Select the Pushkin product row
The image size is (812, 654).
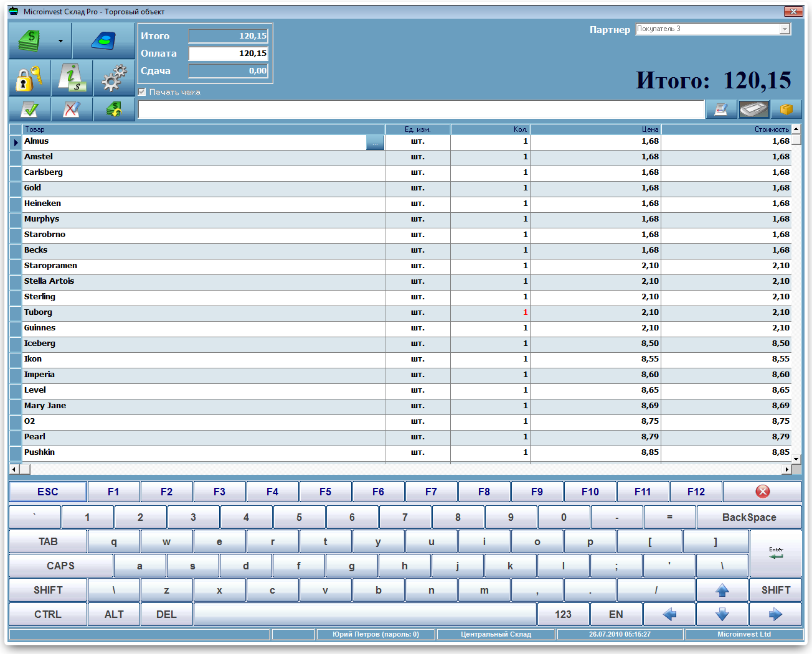(x=401, y=452)
